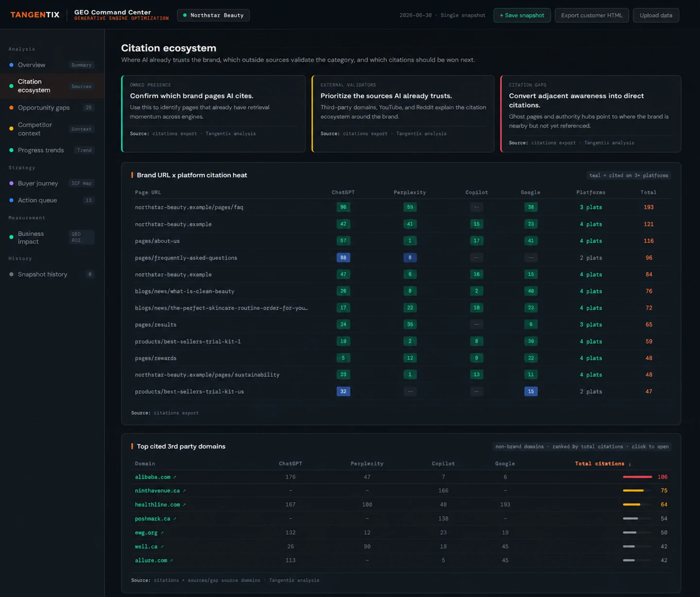Click pages/frequently-asked-questions URL
This screenshot has width=700, height=597.
click(x=186, y=258)
